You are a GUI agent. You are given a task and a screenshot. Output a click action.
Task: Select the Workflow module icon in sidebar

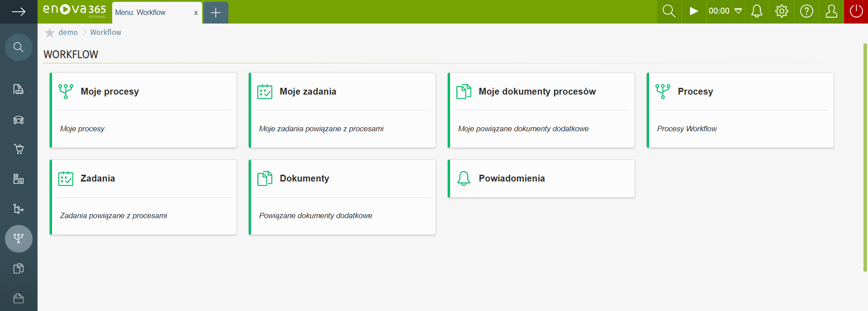19,239
